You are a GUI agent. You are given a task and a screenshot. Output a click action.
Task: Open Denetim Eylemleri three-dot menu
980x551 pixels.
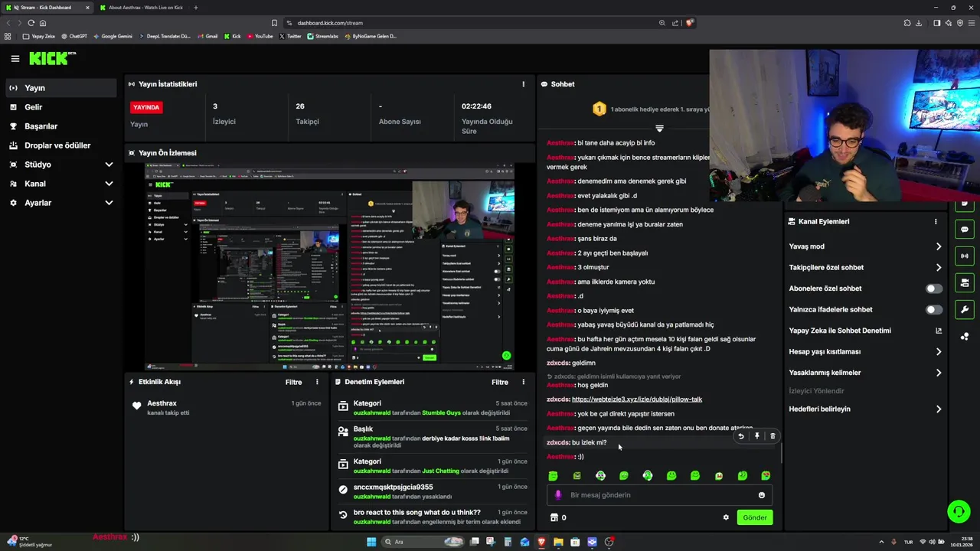tap(524, 382)
